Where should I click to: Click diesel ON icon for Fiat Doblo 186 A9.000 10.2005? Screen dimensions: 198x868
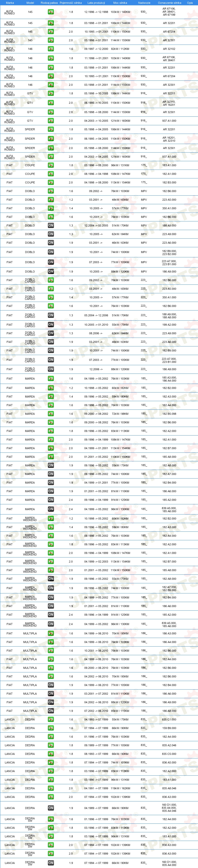[x=51, y=272]
